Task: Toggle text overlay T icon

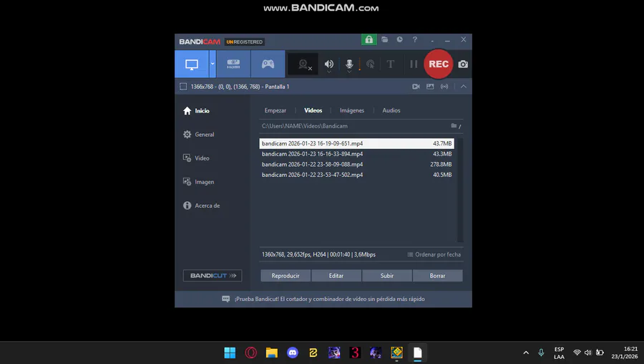Action: pos(391,64)
